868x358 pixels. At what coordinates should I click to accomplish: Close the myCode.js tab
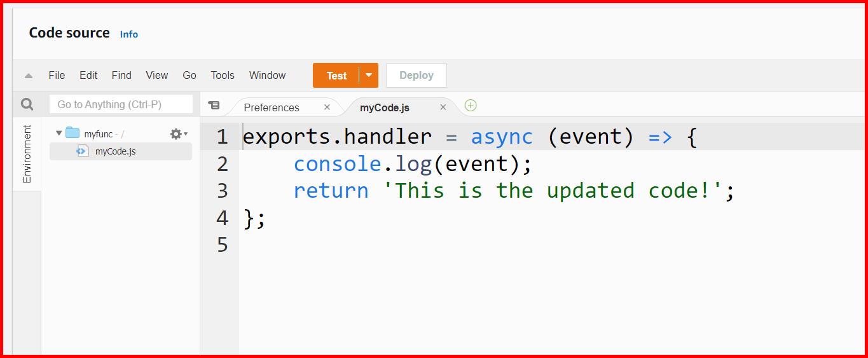pyautogui.click(x=443, y=107)
